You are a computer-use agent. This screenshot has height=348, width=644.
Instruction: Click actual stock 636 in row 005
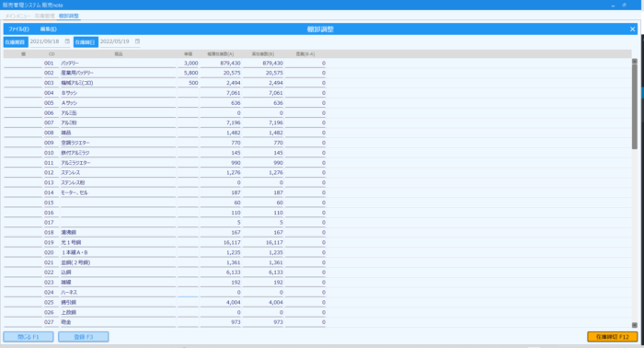263,103
